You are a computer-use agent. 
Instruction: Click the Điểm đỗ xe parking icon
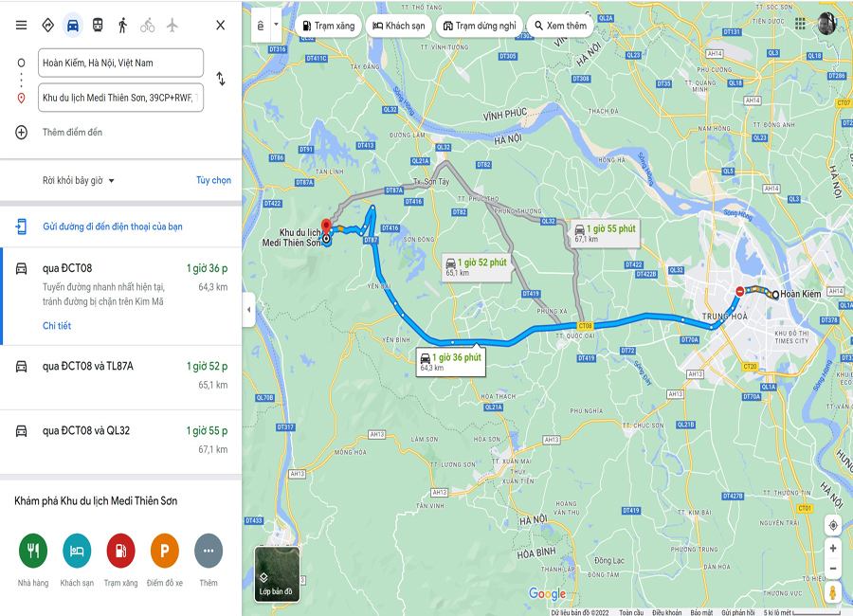pyautogui.click(x=164, y=551)
